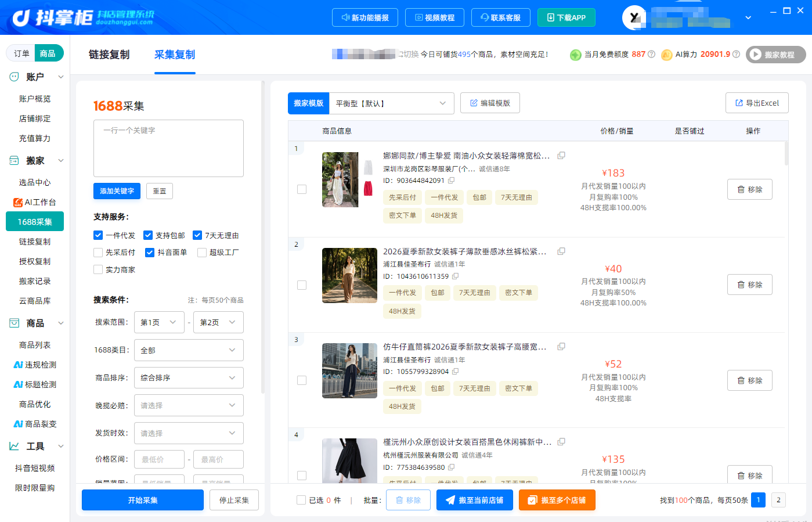Copy title icon of 娜娜同款 product
The image size is (812, 522).
(561, 156)
